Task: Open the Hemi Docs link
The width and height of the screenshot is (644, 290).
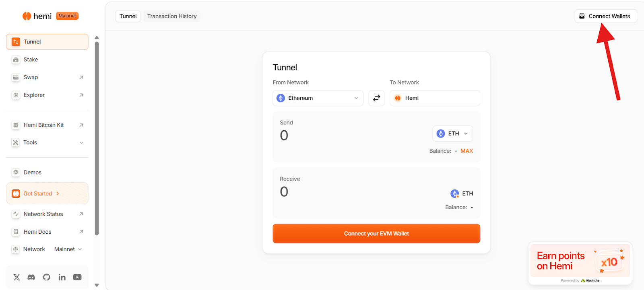Action: coord(47,232)
